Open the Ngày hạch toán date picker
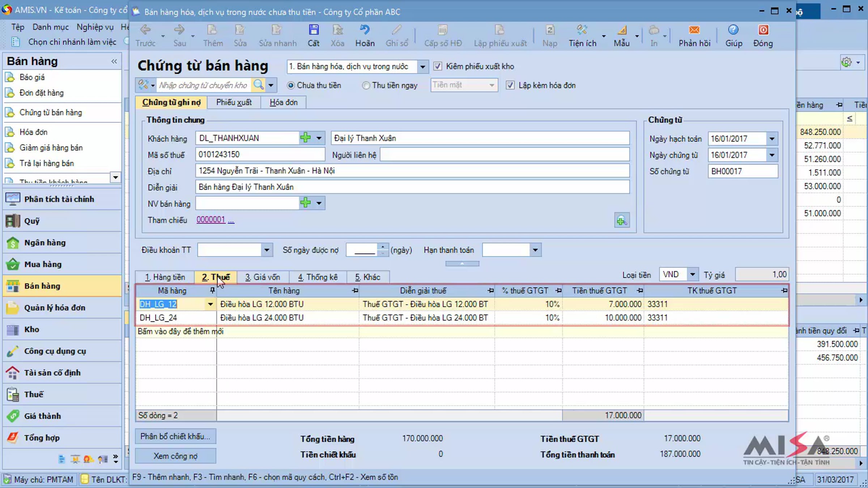The image size is (868, 488). coord(772,138)
